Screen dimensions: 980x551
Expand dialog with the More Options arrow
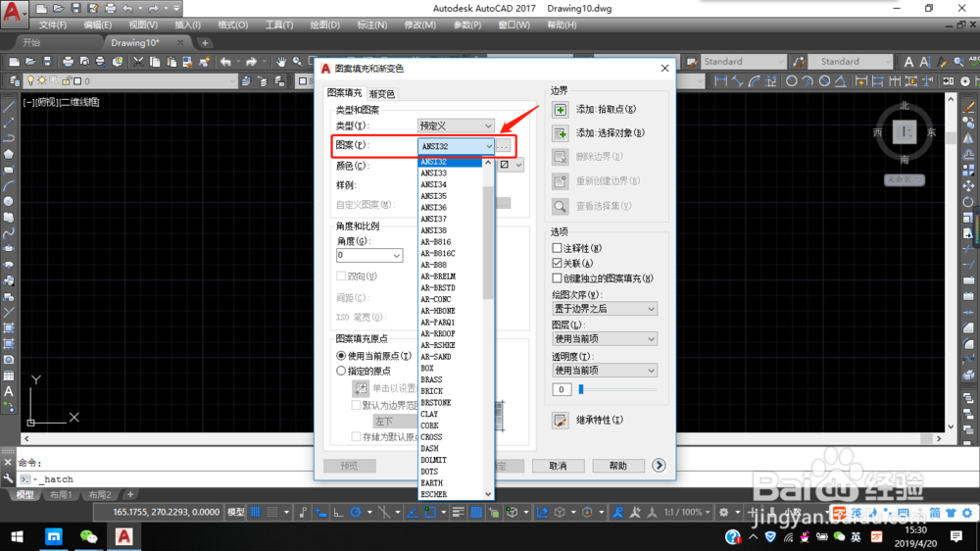[x=659, y=466]
